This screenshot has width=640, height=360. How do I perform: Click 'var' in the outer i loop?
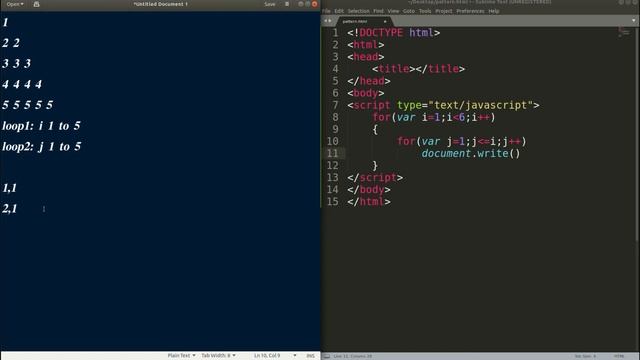(406, 118)
